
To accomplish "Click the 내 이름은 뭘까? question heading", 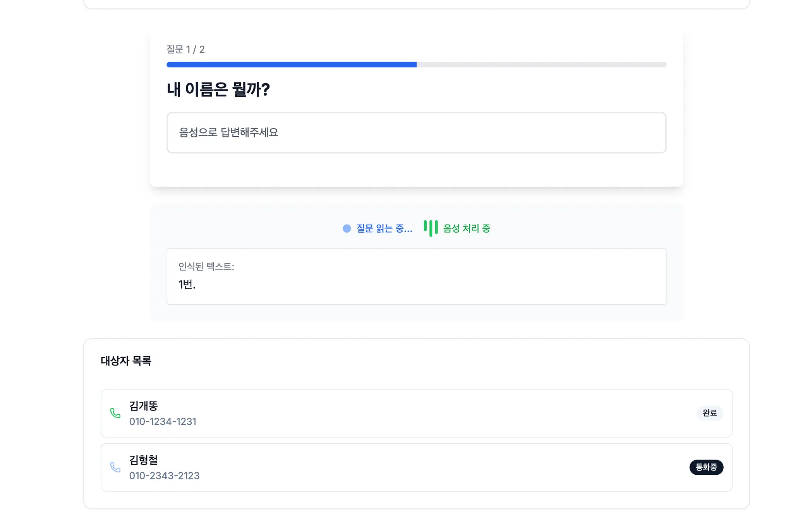I will point(218,89).
